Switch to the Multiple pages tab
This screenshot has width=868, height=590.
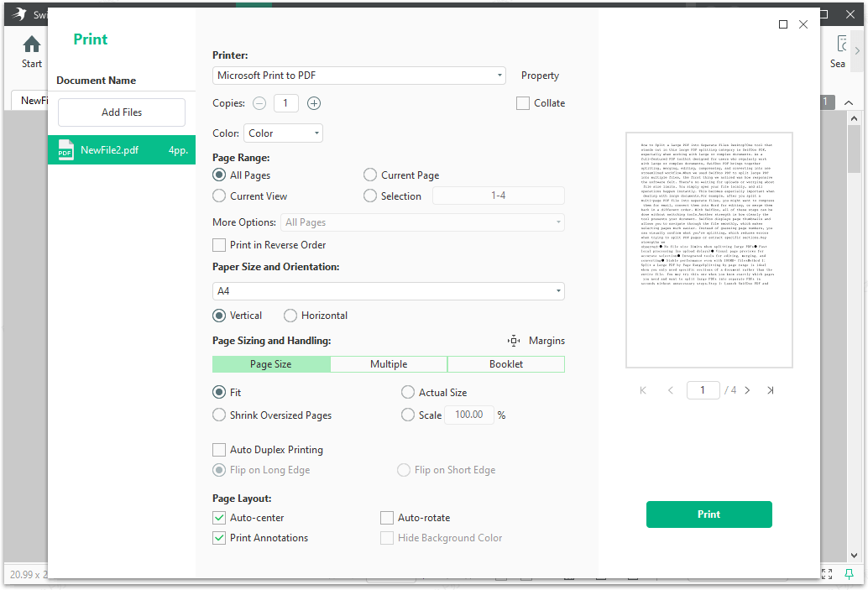tap(388, 363)
